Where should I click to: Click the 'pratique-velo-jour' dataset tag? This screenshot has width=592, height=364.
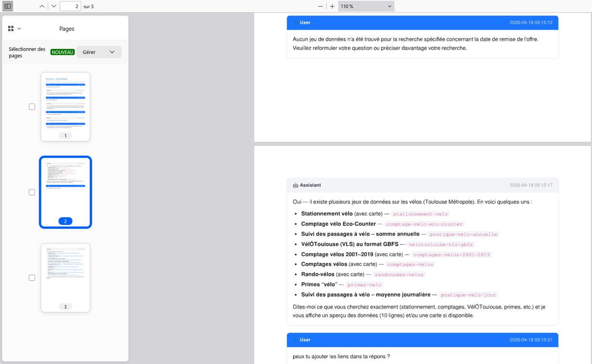pos(468,295)
